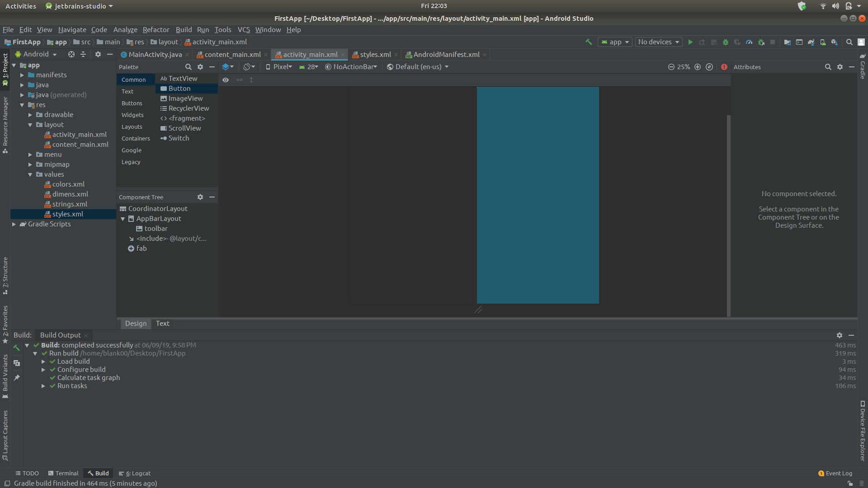
Task: Select Buttons palette category
Action: pyautogui.click(x=132, y=103)
